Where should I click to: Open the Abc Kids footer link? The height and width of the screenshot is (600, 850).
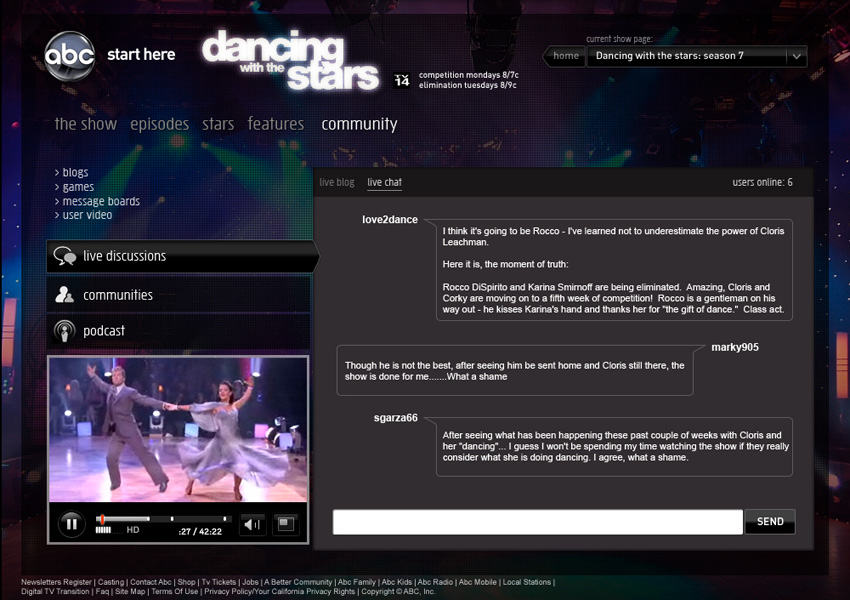coord(397,582)
